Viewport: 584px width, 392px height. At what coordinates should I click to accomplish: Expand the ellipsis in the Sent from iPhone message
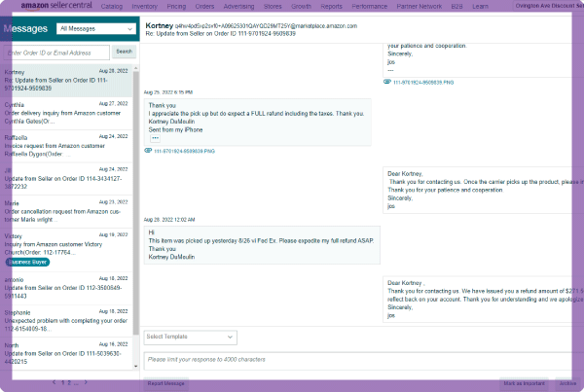coord(155,138)
